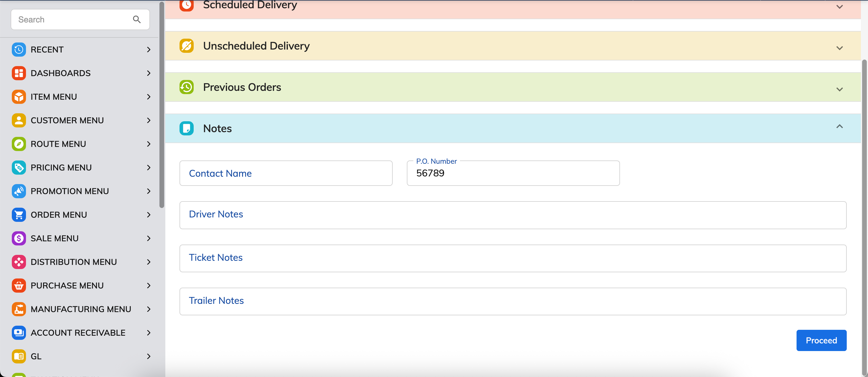Expand the DASHBOARDS submenu arrow

coord(149,73)
